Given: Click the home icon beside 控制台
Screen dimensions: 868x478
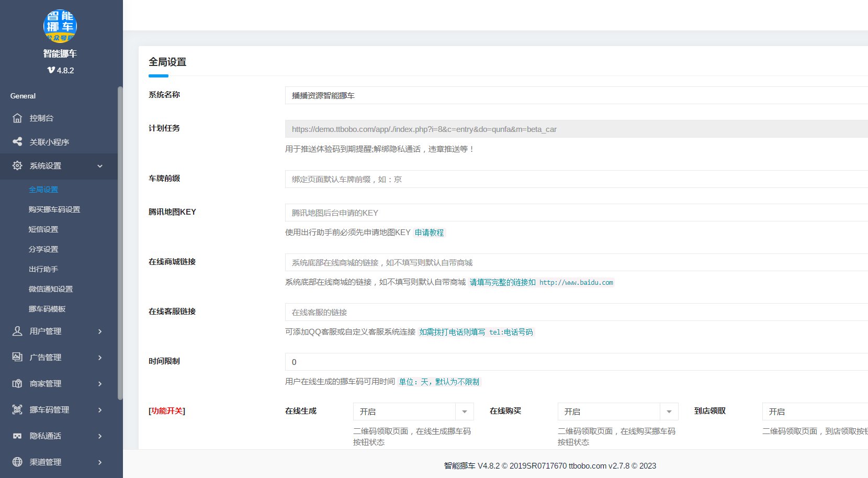Looking at the screenshot, I should [17, 118].
